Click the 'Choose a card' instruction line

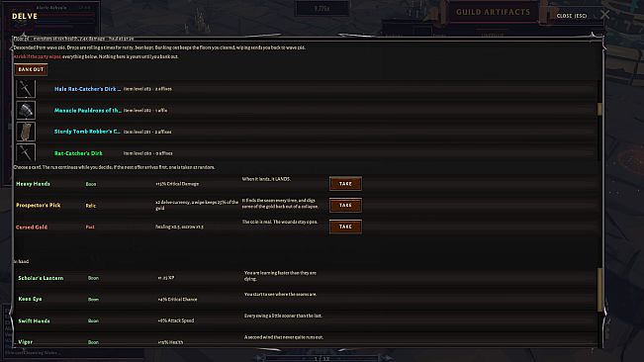[114, 167]
